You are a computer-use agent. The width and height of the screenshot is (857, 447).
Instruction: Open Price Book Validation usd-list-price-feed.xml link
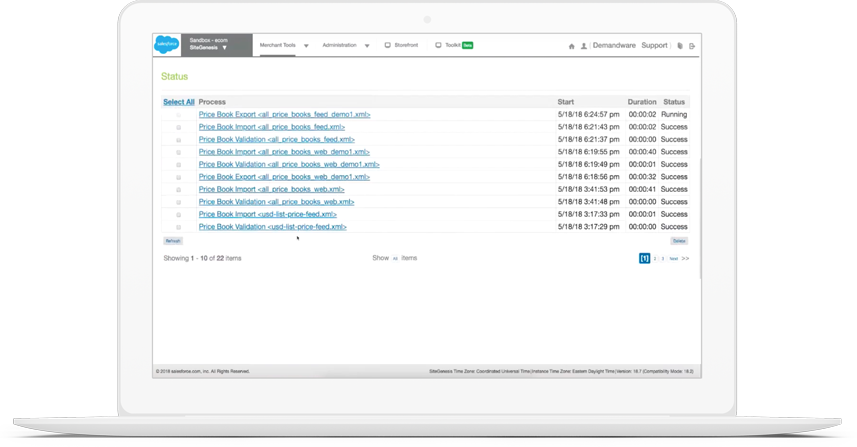(273, 227)
